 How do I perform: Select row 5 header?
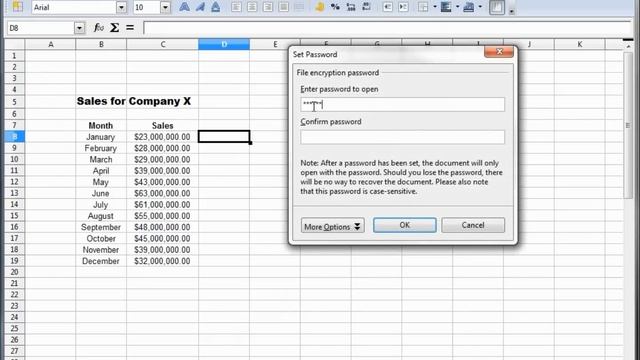tap(14, 102)
